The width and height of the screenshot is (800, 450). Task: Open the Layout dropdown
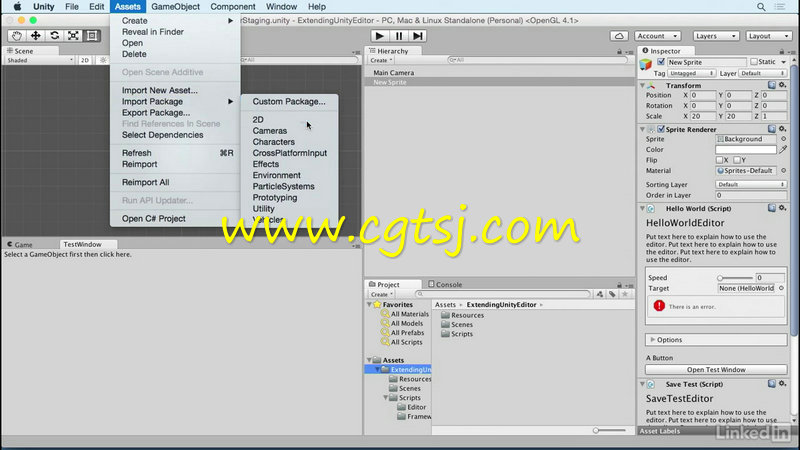768,36
